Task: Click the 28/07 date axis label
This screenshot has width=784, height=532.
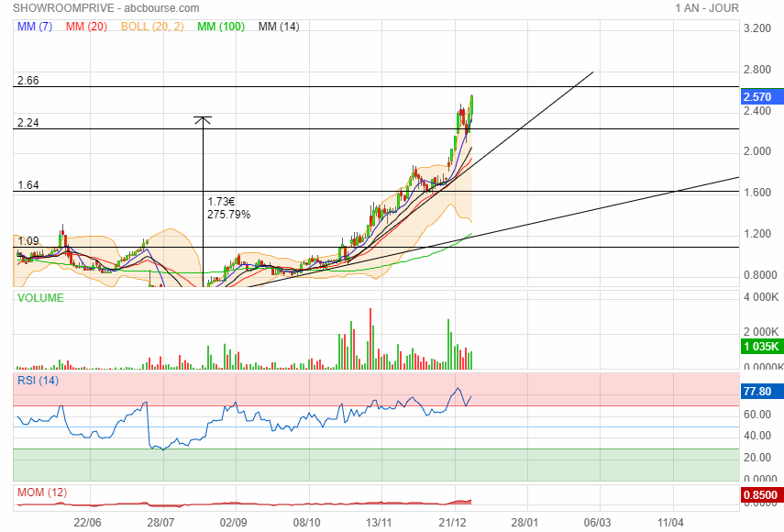Action: [160, 523]
